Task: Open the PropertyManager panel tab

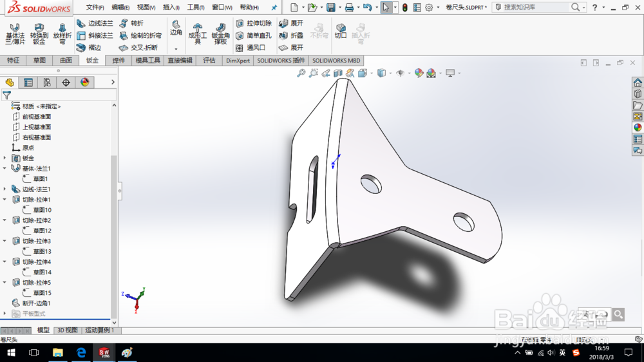Action: [28, 82]
